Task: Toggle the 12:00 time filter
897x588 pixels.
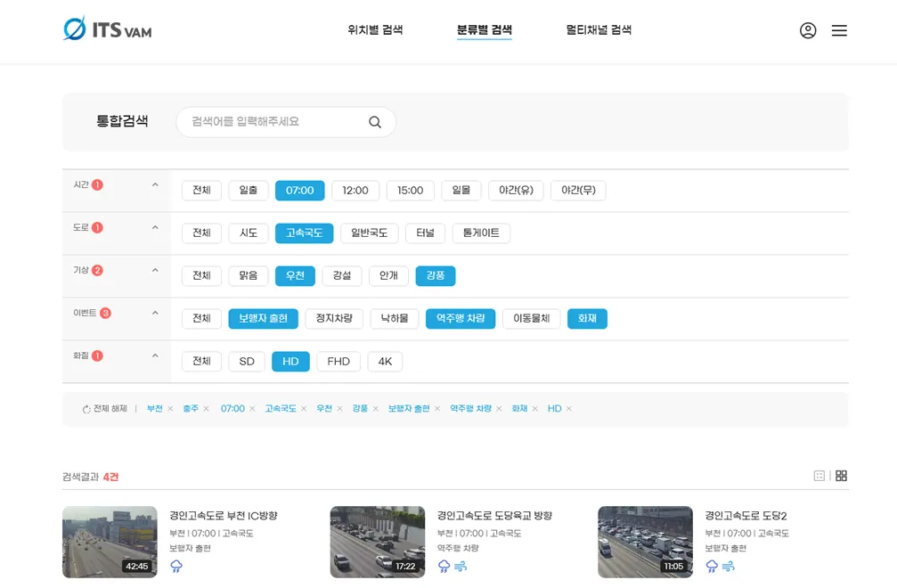Action: coord(355,191)
